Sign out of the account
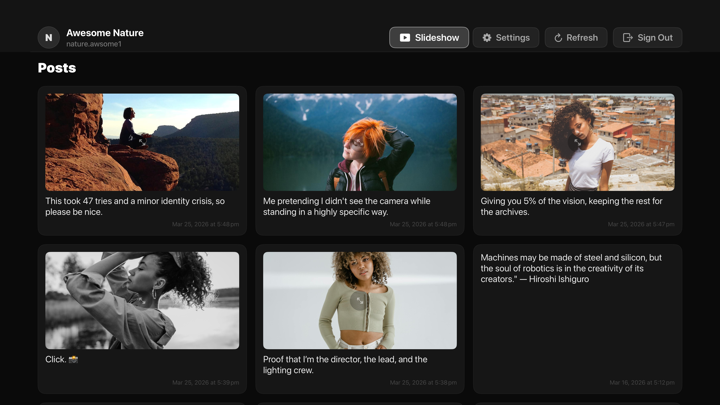Viewport: 720px width, 405px height. pyautogui.click(x=647, y=38)
